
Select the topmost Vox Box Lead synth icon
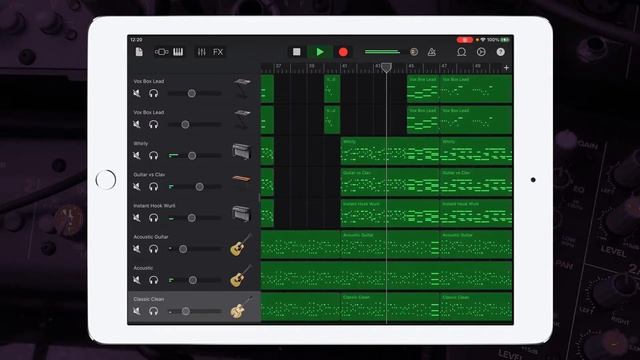[x=242, y=88]
